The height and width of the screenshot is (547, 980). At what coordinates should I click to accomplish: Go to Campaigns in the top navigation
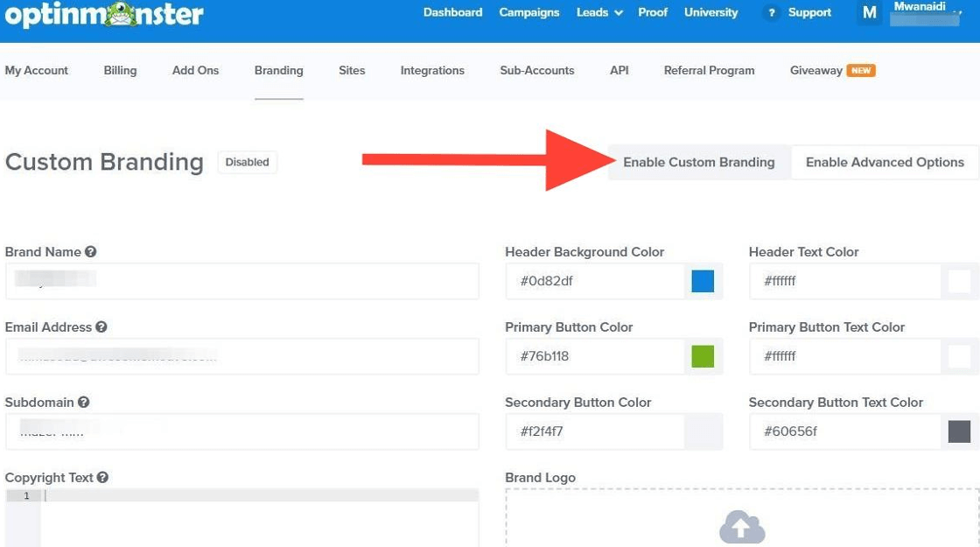[529, 13]
